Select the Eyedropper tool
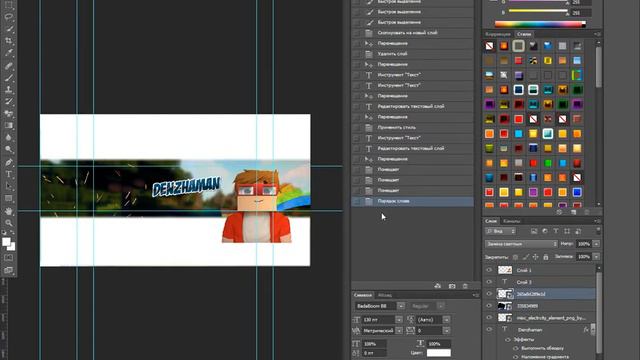This screenshot has height=360, width=640. click(9, 53)
